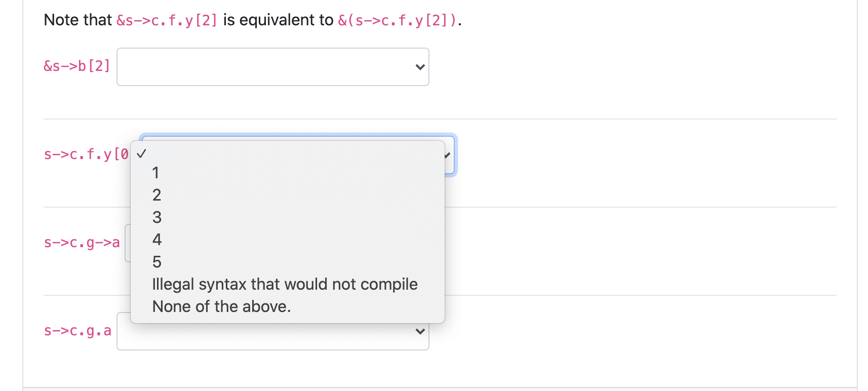
Task: Click the s->c.f.y[0] code label
Action: click(86, 154)
